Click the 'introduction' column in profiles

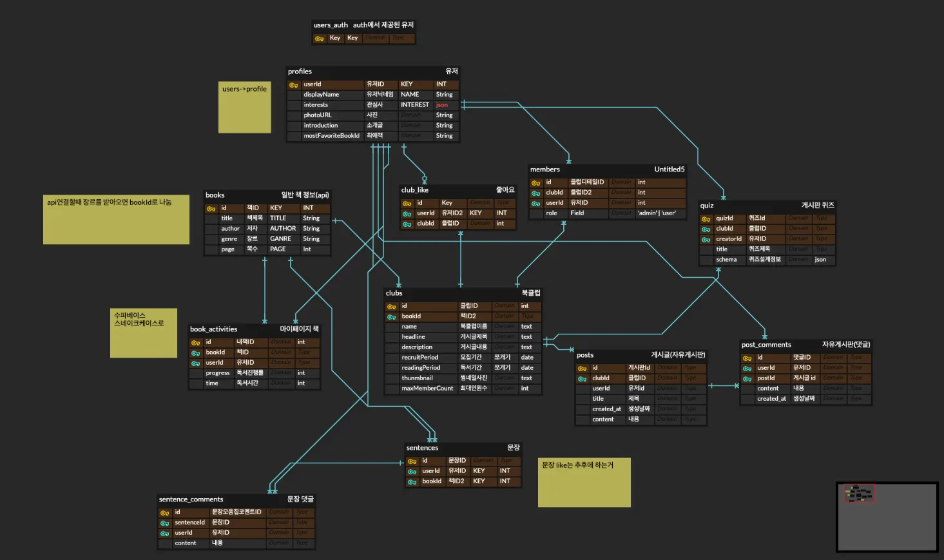pyautogui.click(x=321, y=126)
